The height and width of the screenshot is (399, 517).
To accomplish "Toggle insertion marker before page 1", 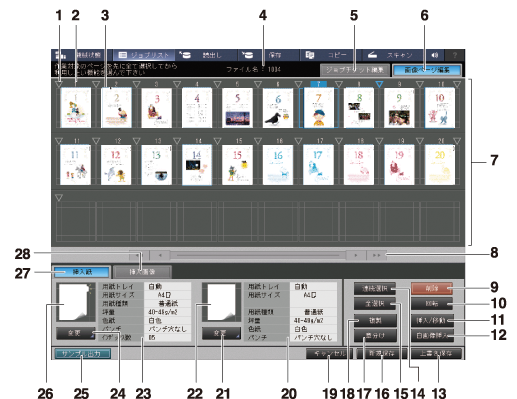I will coord(59,84).
